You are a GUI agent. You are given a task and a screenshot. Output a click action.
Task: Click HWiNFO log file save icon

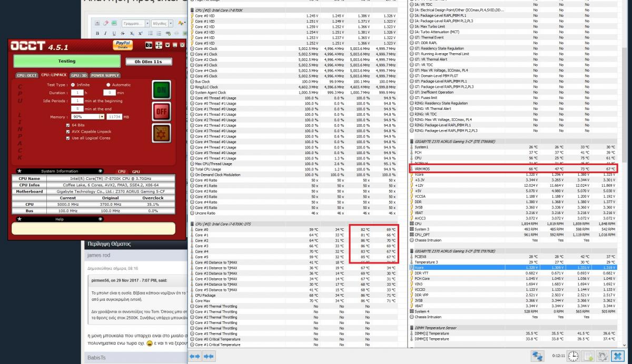coord(587,356)
